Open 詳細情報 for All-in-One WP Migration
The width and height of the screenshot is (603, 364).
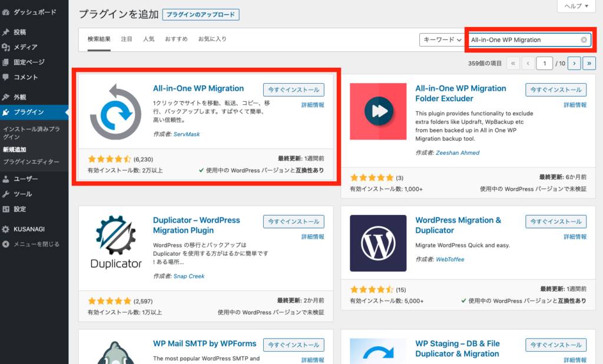click(313, 105)
